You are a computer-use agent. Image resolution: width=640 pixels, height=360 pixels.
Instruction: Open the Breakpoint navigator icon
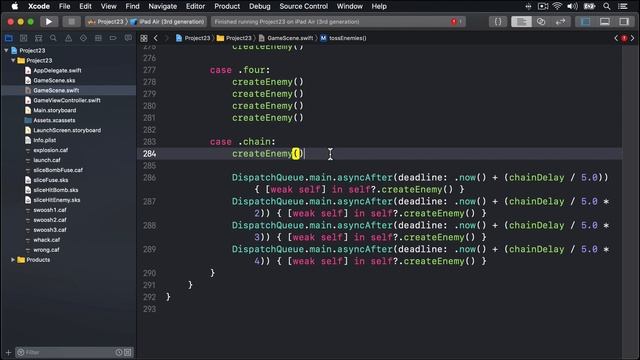[113, 38]
